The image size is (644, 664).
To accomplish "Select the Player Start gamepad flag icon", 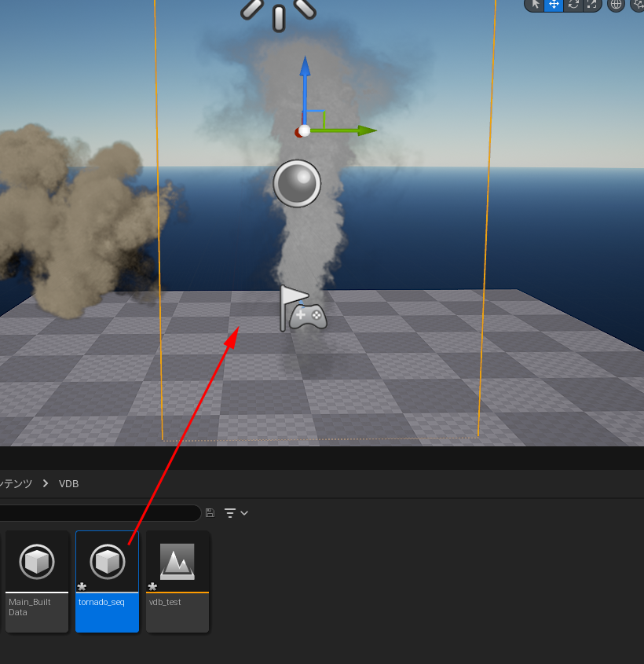I will point(302,309).
